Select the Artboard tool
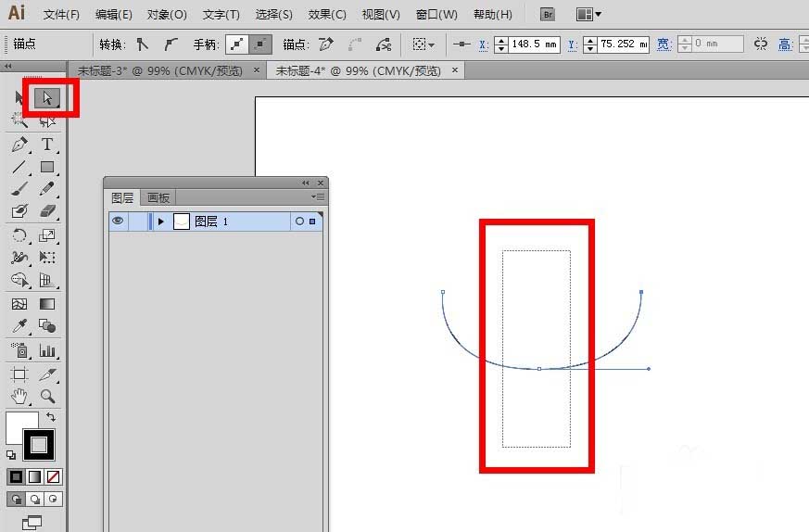Image resolution: width=809 pixels, height=532 pixels. coord(19,374)
